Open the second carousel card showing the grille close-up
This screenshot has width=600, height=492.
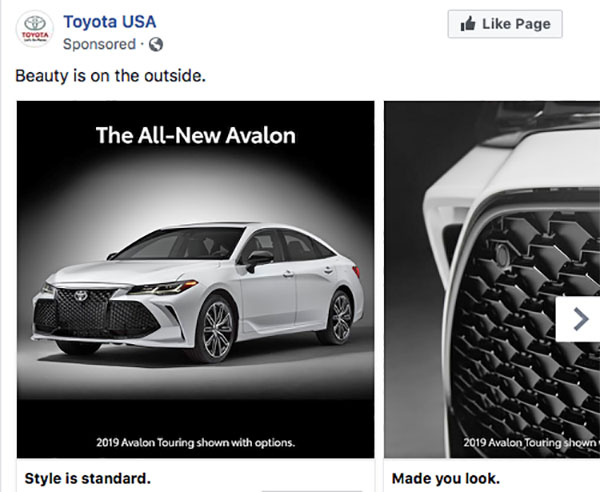pos(492,279)
